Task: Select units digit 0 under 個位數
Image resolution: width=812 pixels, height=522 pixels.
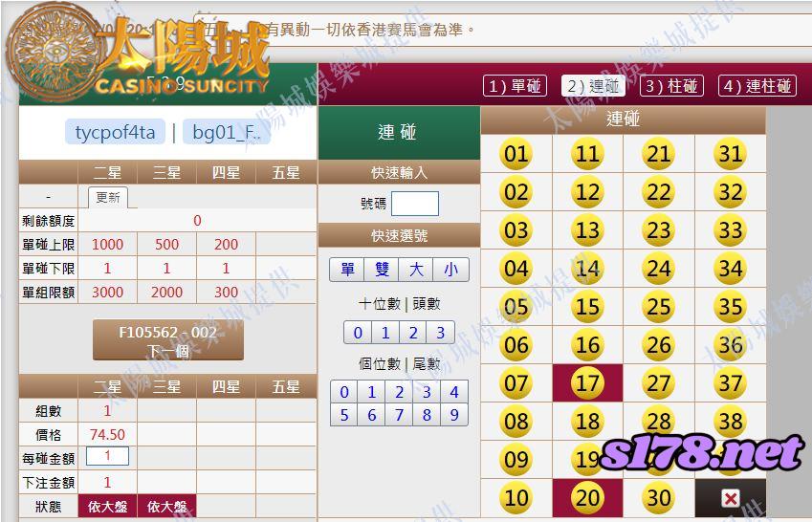Action: tap(344, 392)
